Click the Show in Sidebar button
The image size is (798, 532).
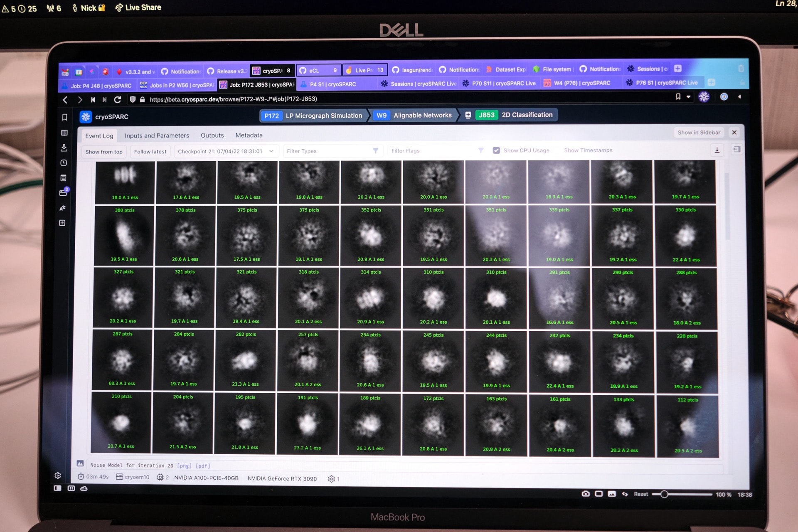point(699,133)
